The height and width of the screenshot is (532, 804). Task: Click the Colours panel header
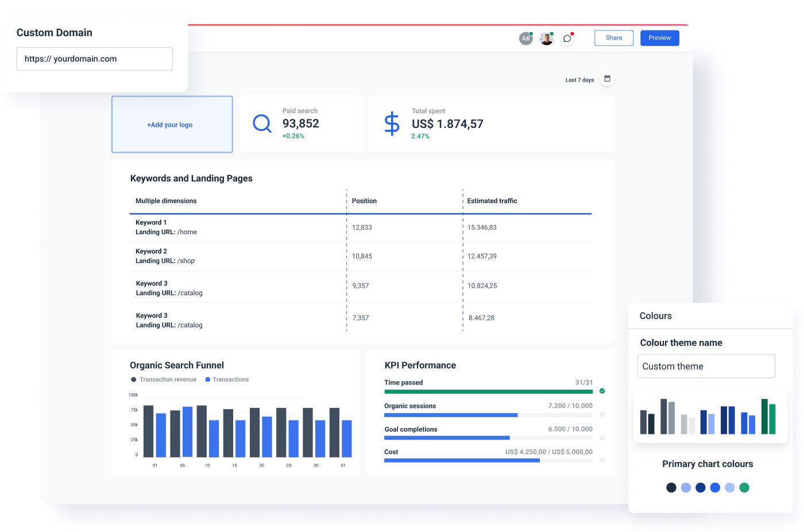pyautogui.click(x=656, y=316)
